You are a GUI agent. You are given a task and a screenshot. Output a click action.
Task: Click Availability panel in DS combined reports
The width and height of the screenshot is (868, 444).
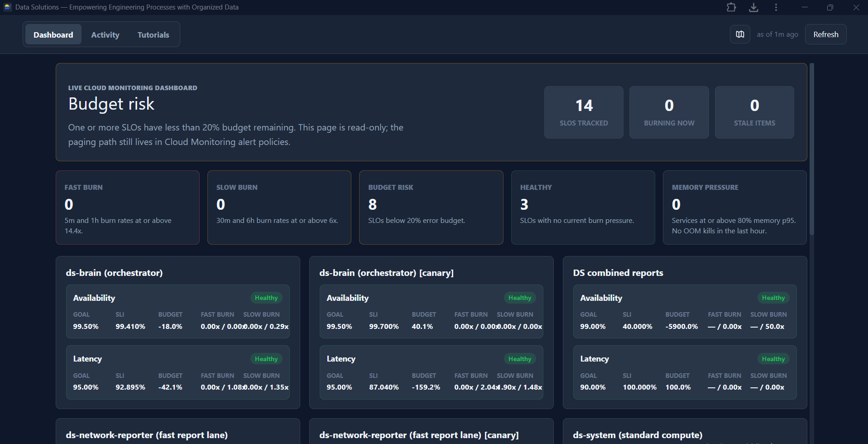click(x=685, y=311)
